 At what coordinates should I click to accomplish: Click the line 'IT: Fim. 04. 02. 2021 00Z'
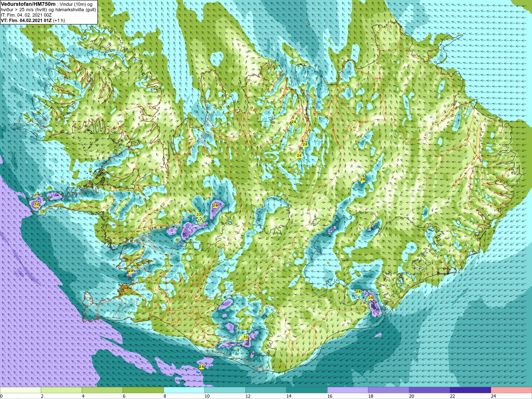(x=26, y=15)
